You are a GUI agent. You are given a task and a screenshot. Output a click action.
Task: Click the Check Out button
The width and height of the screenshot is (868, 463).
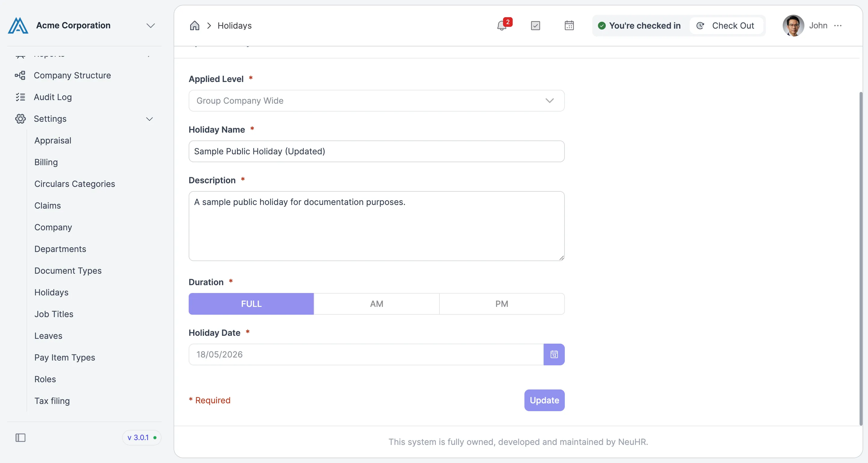(x=726, y=26)
